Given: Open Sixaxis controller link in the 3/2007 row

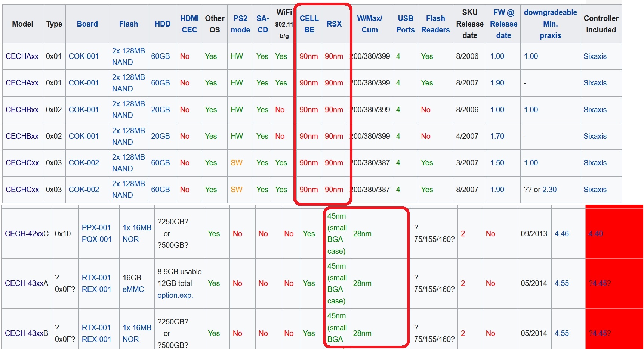Looking at the screenshot, I should (x=595, y=163).
